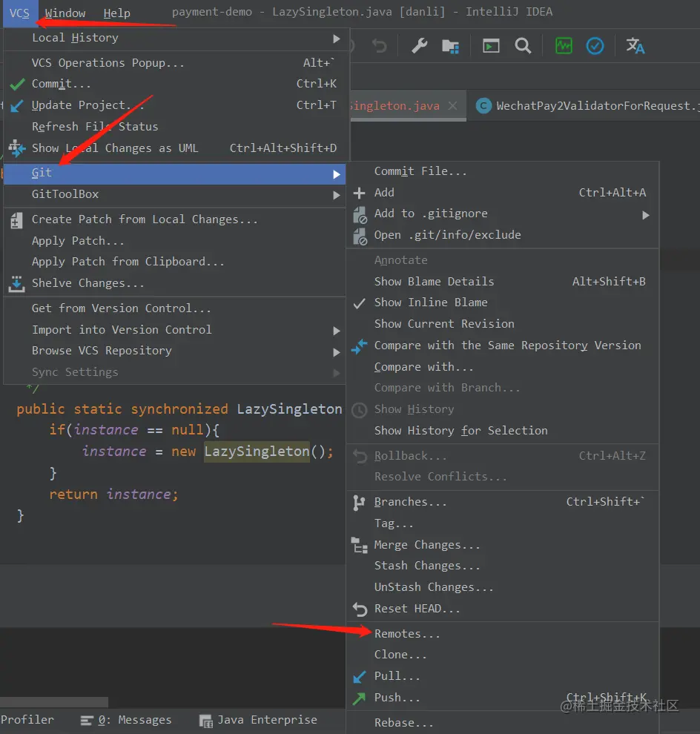The width and height of the screenshot is (700, 734).
Task: Click the Messages tool window icon
Action: click(87, 721)
